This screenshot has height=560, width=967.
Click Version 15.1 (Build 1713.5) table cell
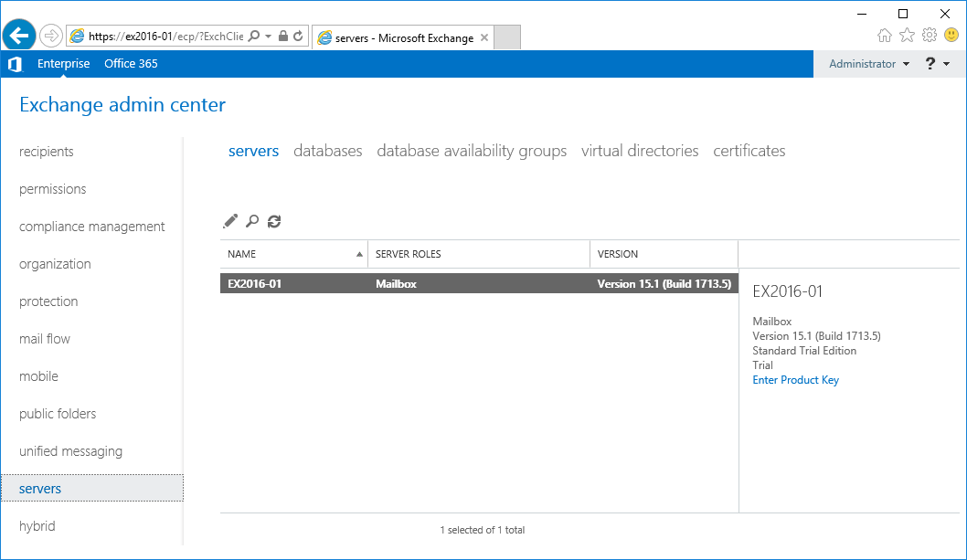tap(664, 284)
